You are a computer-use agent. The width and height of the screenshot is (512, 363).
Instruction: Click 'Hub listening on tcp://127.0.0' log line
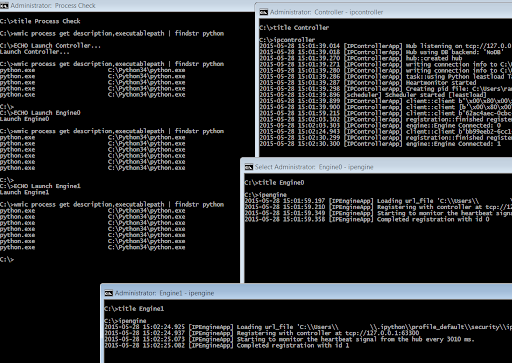pyautogui.click(x=386, y=46)
